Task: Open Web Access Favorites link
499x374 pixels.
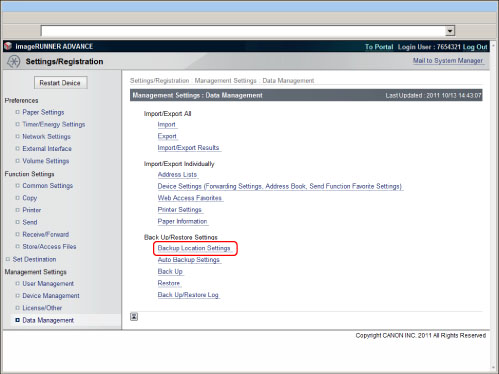Action: [x=190, y=198]
